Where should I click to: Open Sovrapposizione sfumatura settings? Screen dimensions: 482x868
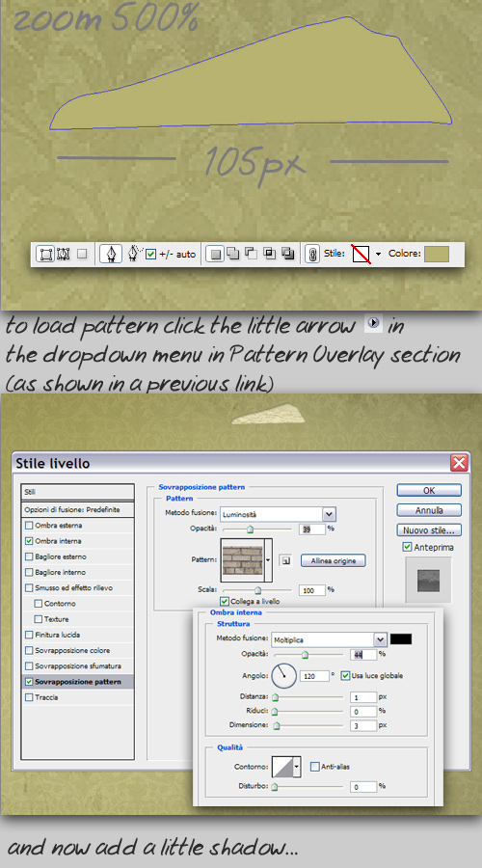(x=77, y=665)
